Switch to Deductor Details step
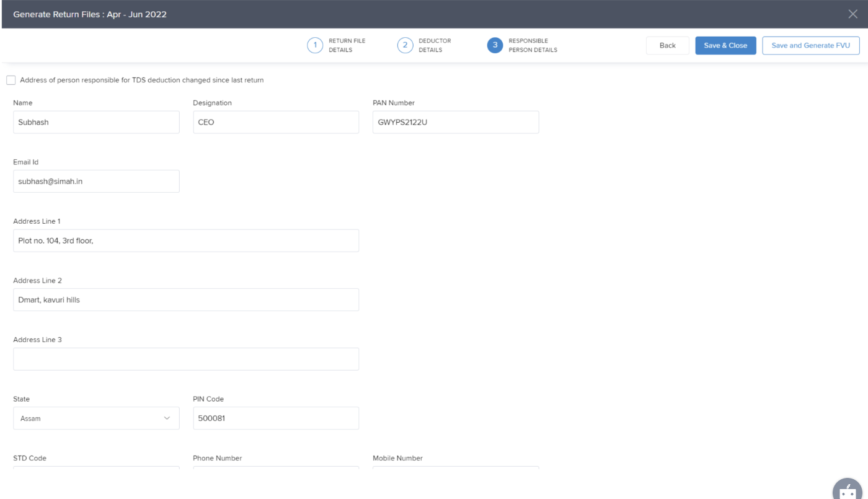868x499 pixels. pyautogui.click(x=434, y=46)
